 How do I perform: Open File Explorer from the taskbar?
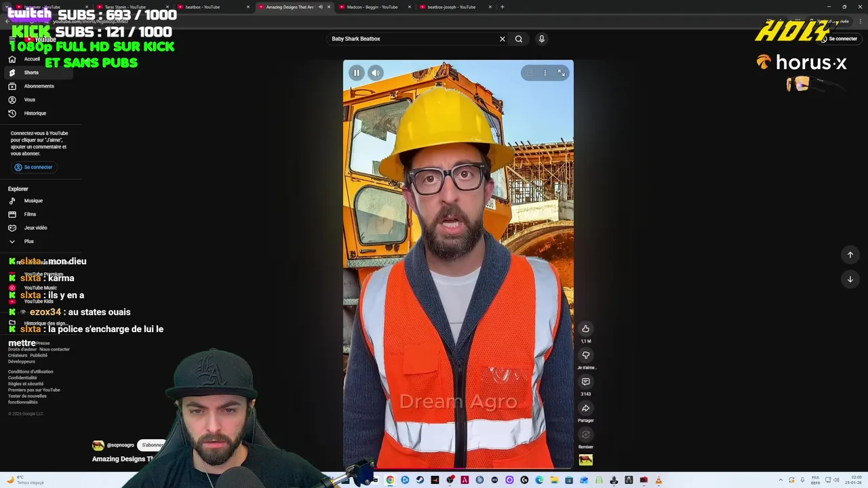click(554, 480)
